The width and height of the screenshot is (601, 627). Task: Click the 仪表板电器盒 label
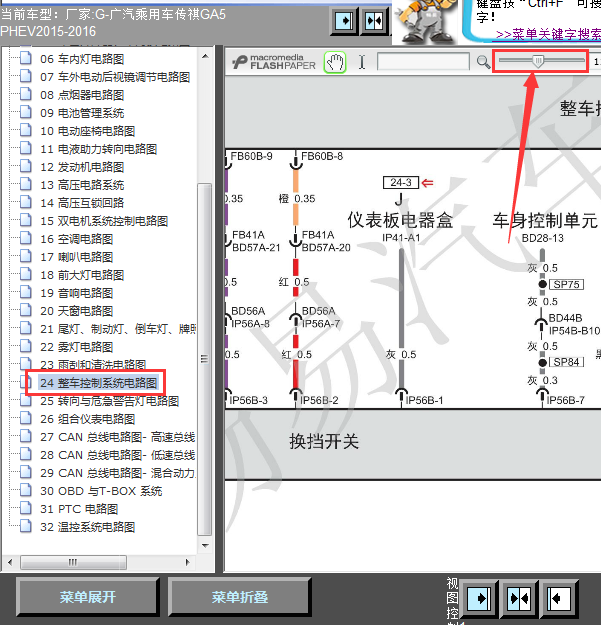tap(400, 220)
